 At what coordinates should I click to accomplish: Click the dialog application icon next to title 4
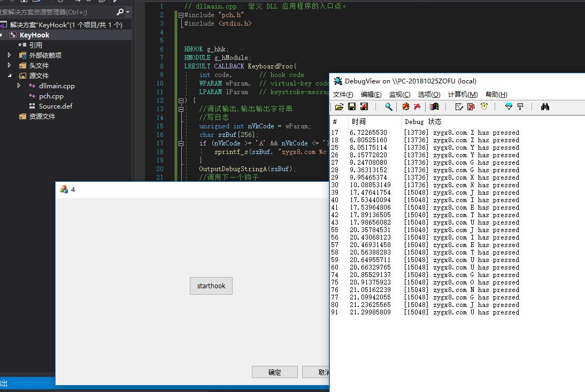[x=64, y=189]
